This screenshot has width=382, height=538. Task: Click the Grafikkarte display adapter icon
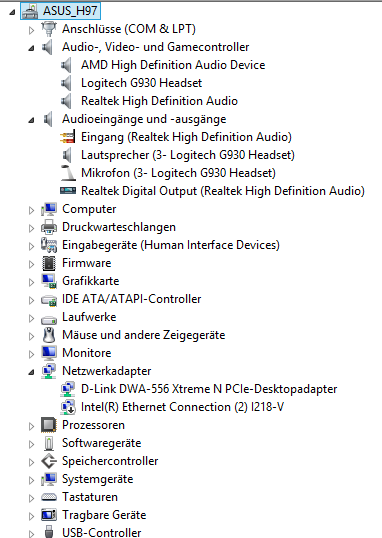(x=49, y=281)
